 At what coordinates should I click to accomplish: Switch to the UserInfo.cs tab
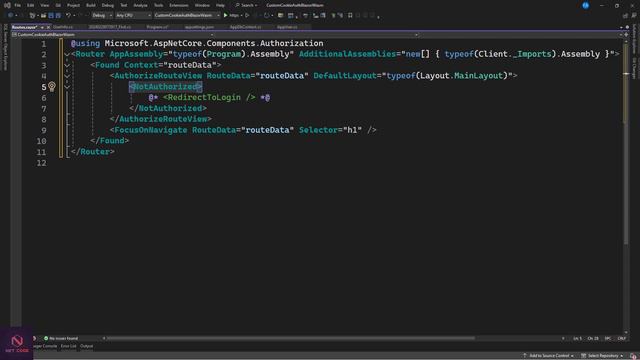[63, 27]
